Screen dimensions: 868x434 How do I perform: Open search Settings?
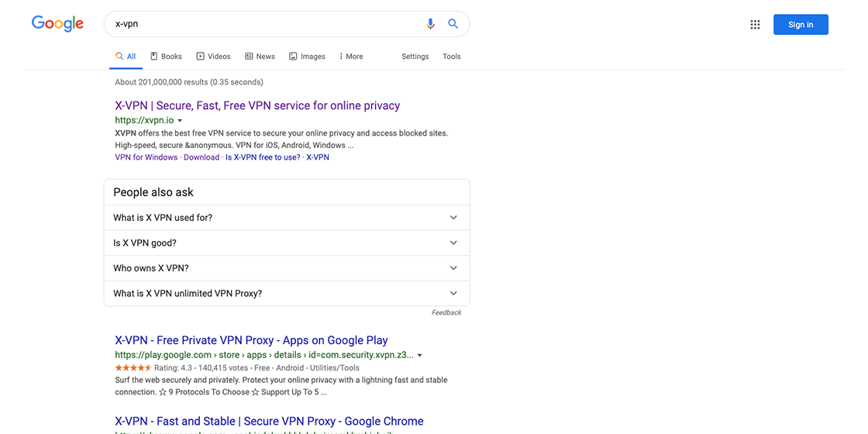click(415, 57)
